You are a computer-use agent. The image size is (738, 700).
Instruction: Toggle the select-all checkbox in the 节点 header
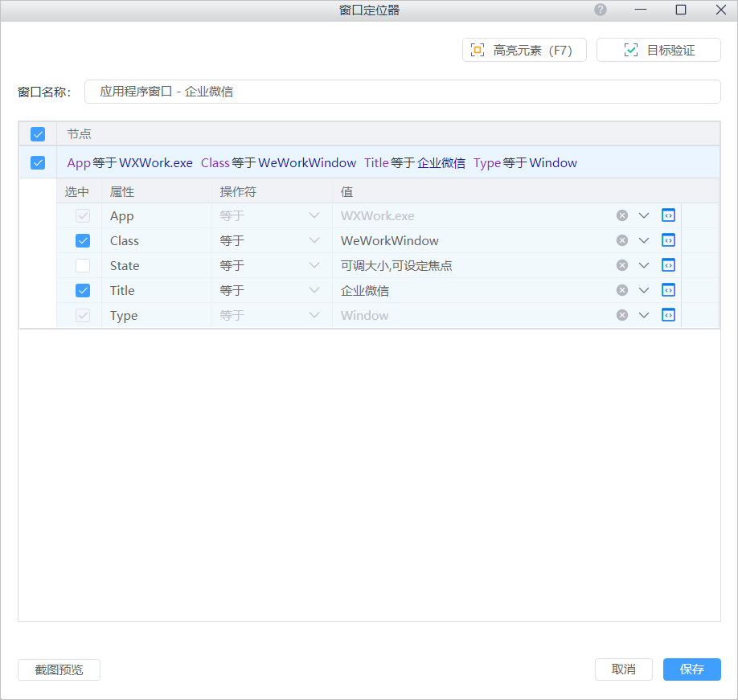(38, 134)
